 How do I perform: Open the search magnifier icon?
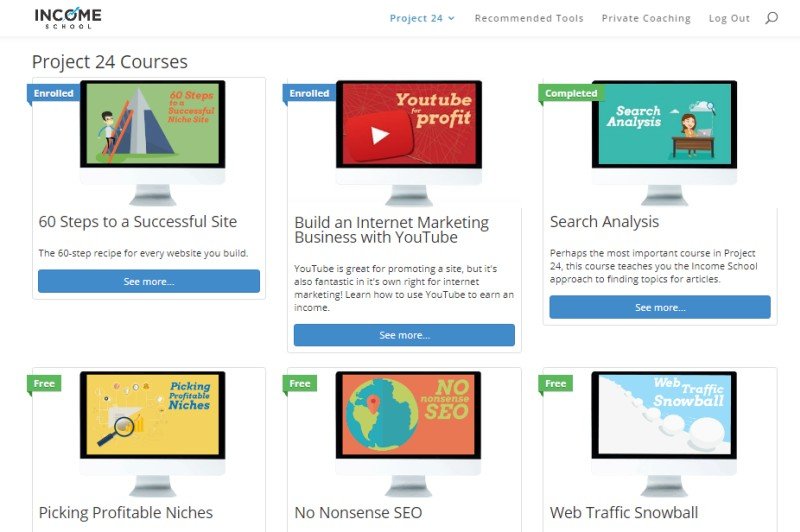coord(771,18)
